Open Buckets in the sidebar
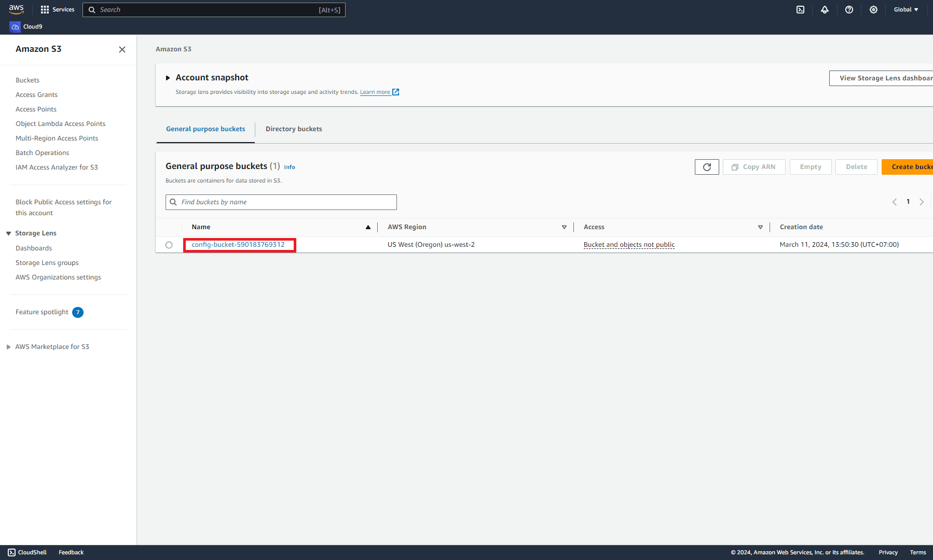 (x=28, y=80)
